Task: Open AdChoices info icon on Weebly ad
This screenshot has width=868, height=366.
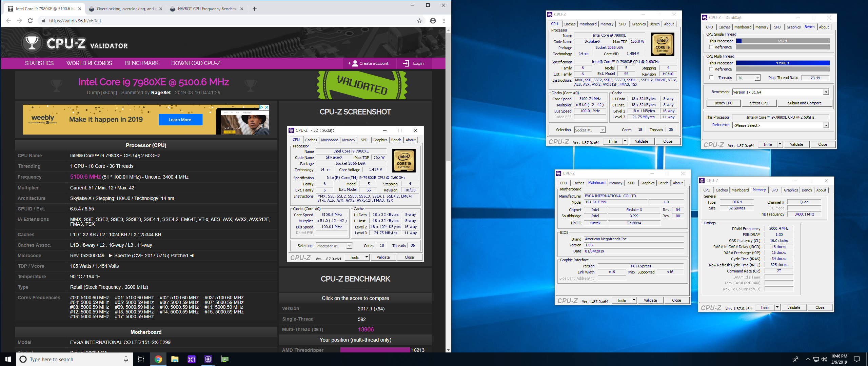Action: point(261,107)
